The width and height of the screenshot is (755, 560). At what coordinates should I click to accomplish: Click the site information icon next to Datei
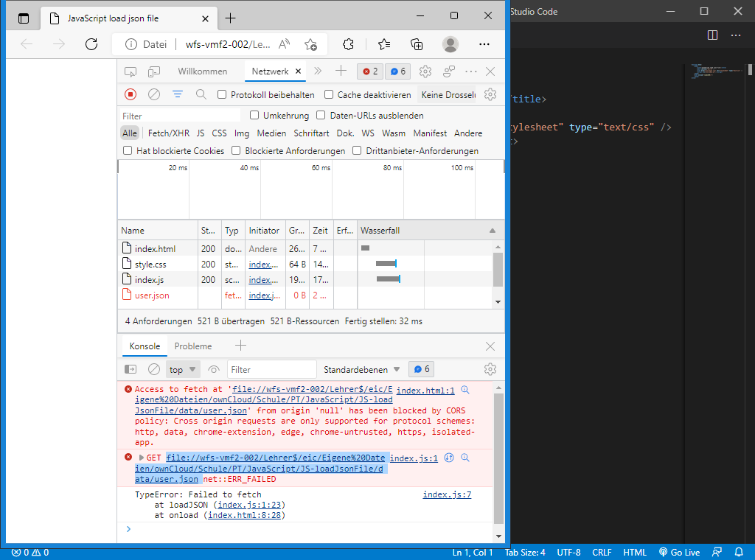(131, 44)
